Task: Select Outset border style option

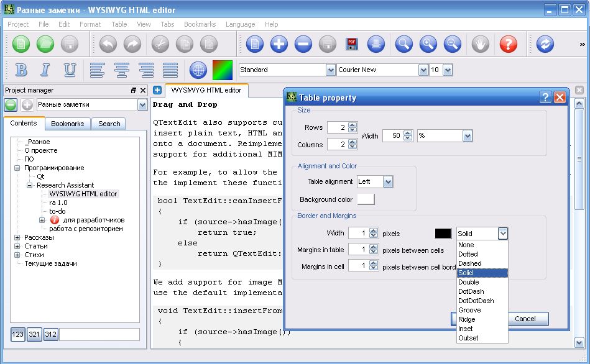Action: tap(482, 338)
